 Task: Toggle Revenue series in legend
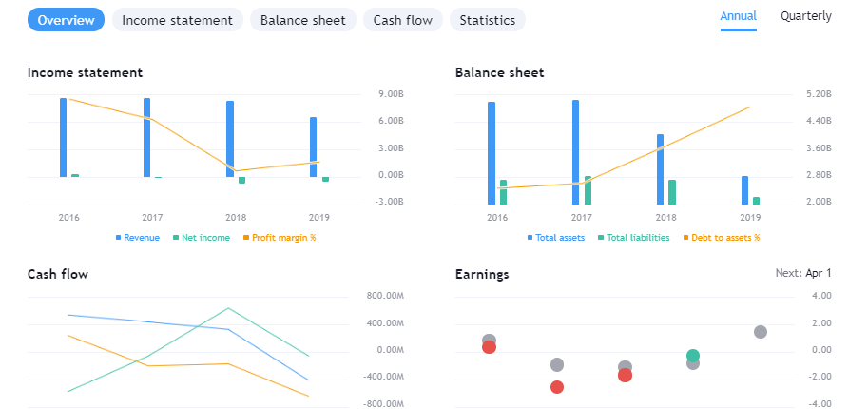(137, 238)
